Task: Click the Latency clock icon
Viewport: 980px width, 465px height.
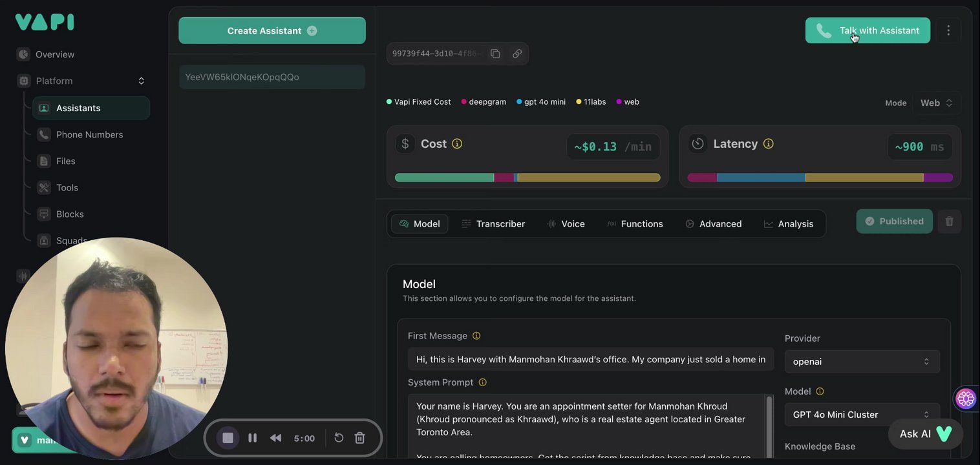Action: [698, 143]
